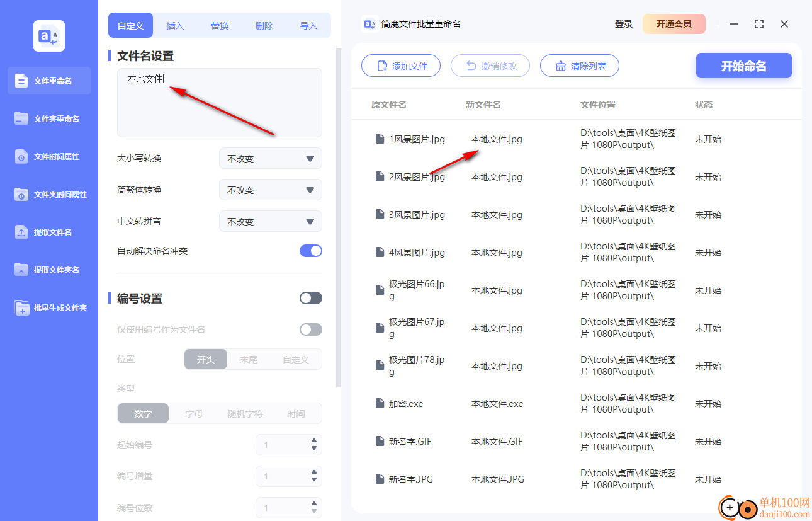This screenshot has width=812, height=521.
Task: Click 开始命名 button
Action: [744, 66]
